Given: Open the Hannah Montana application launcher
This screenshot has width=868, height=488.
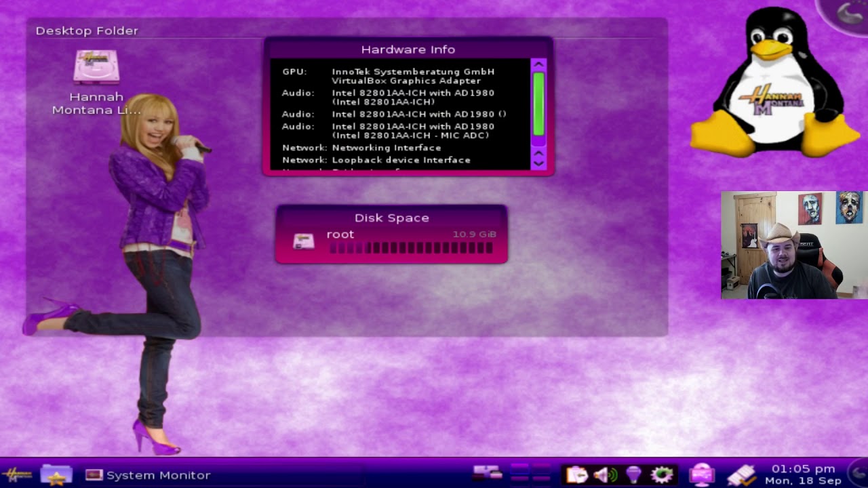Looking at the screenshot, I should [x=16, y=474].
